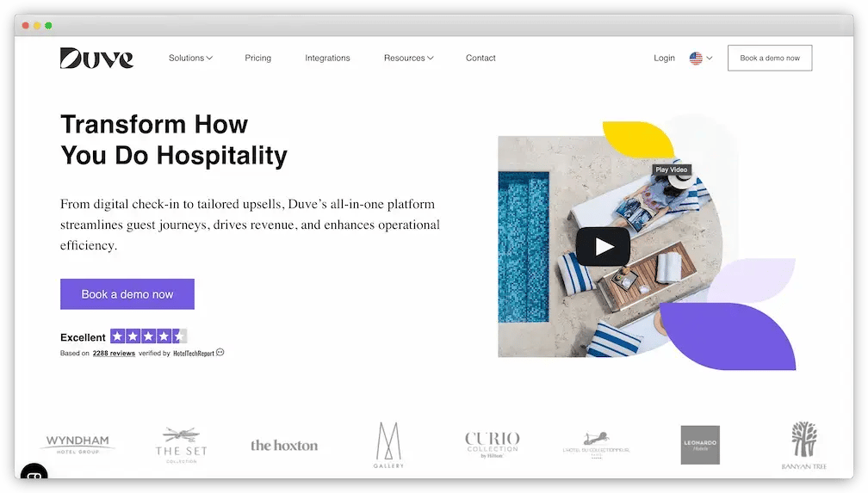Play the hero video
This screenshot has width=868, height=493.
coord(603,247)
